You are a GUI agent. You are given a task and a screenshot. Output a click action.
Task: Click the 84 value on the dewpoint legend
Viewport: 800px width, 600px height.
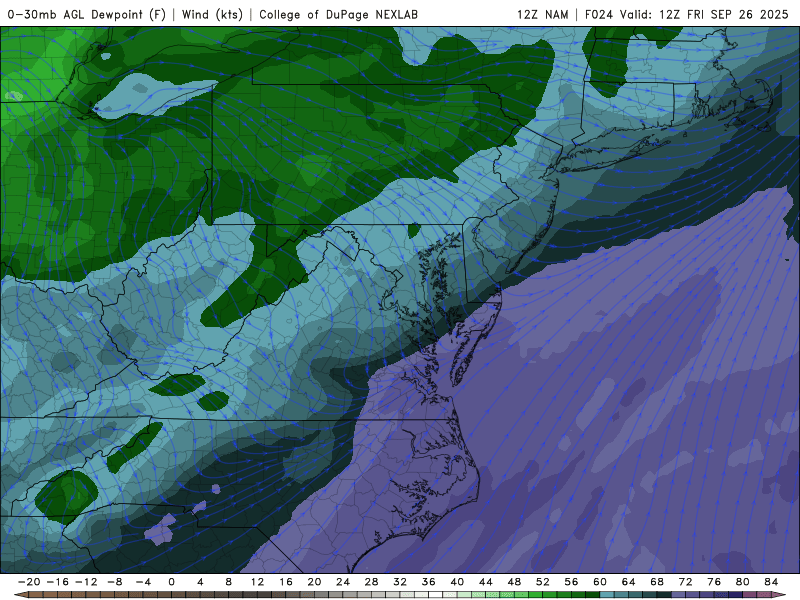click(x=771, y=582)
